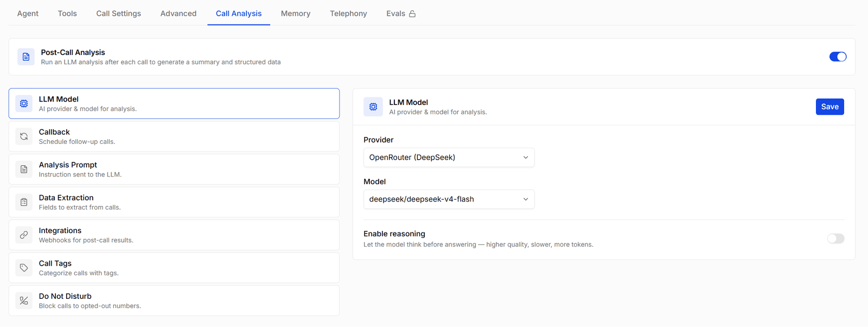This screenshot has height=327, width=868.
Task: Go to the Memory tab
Action: 296,14
